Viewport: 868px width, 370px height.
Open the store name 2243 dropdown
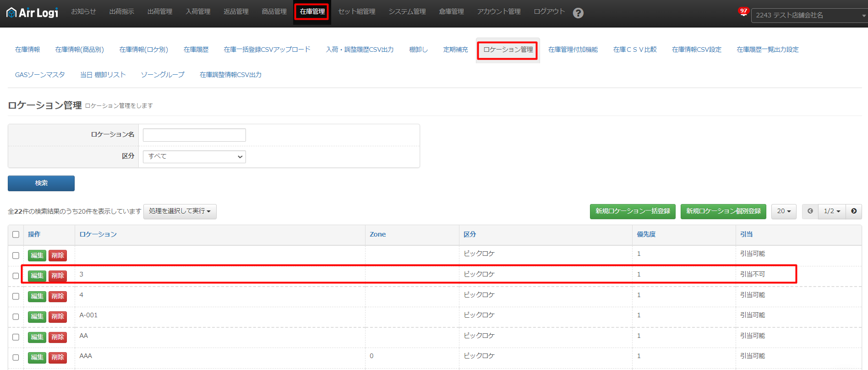coord(809,16)
